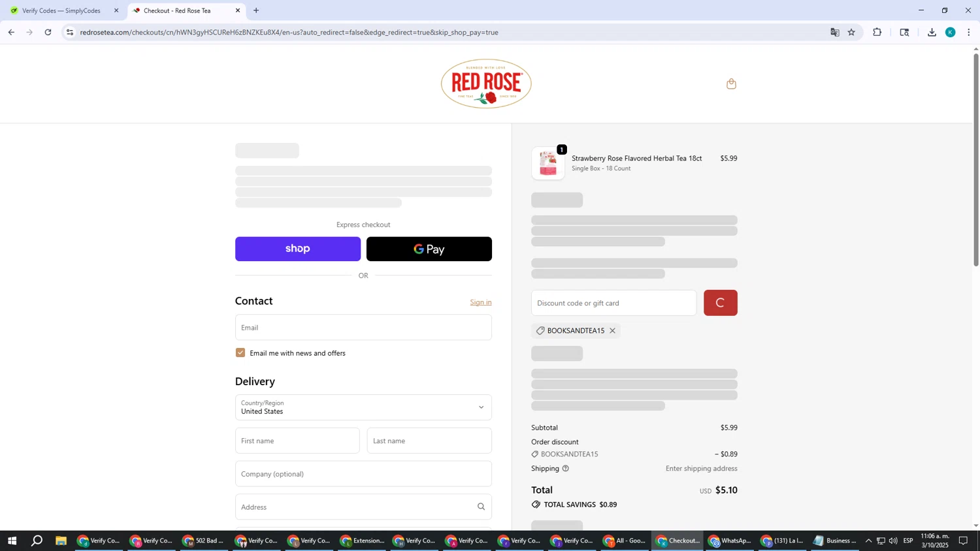Close the Verify Codes SimplyCodes tab

point(116,10)
